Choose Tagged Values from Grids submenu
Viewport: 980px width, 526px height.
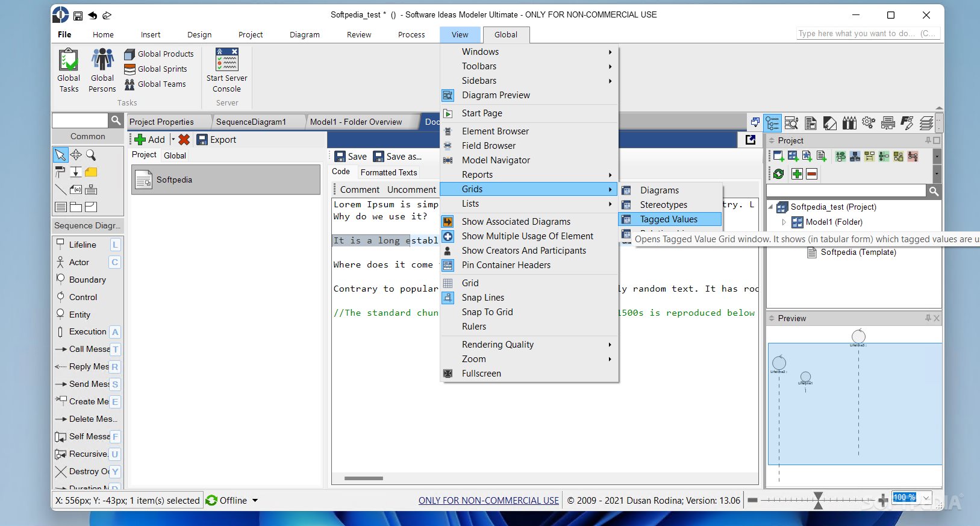pyautogui.click(x=670, y=219)
